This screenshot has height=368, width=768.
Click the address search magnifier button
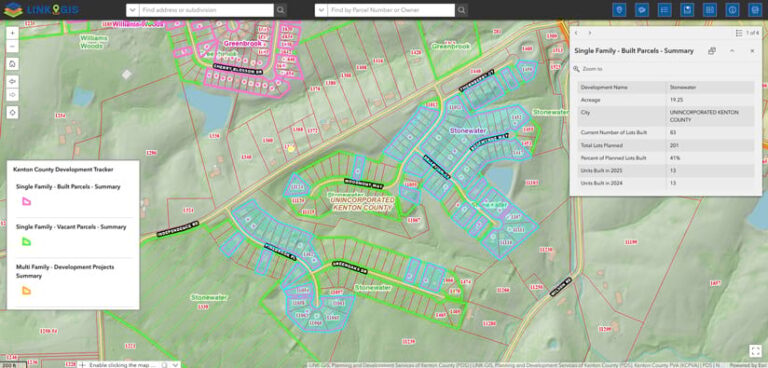(280, 10)
